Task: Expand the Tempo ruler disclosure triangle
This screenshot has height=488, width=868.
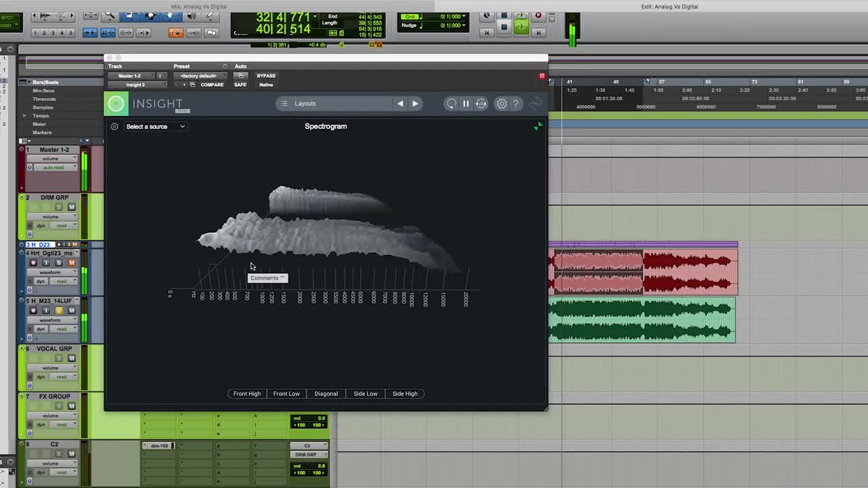Action: [25, 116]
